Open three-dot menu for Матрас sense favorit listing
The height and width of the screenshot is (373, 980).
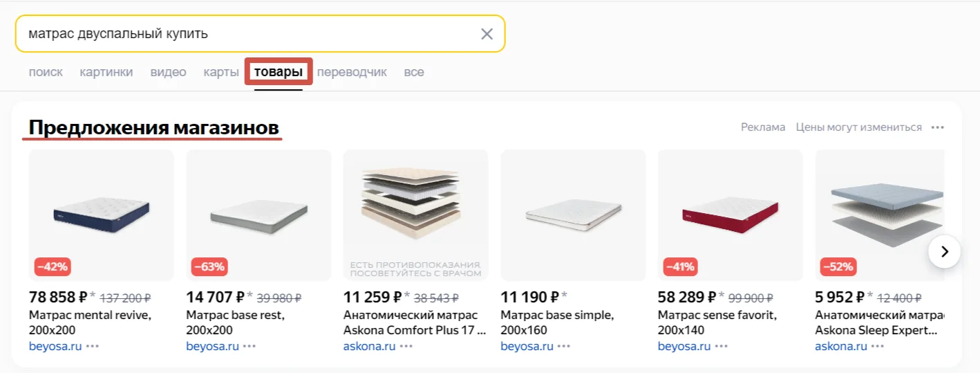(x=721, y=346)
